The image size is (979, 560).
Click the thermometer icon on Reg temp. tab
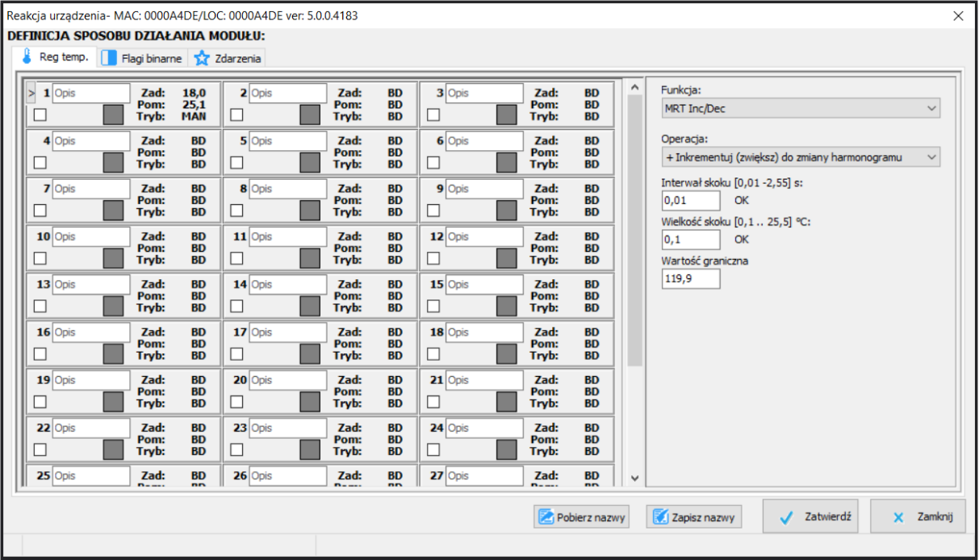(x=27, y=57)
